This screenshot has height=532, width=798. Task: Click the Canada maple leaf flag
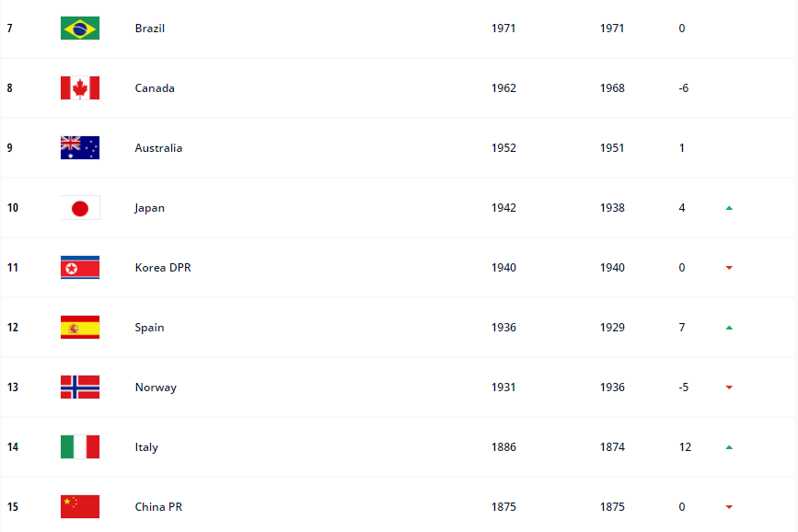point(80,88)
